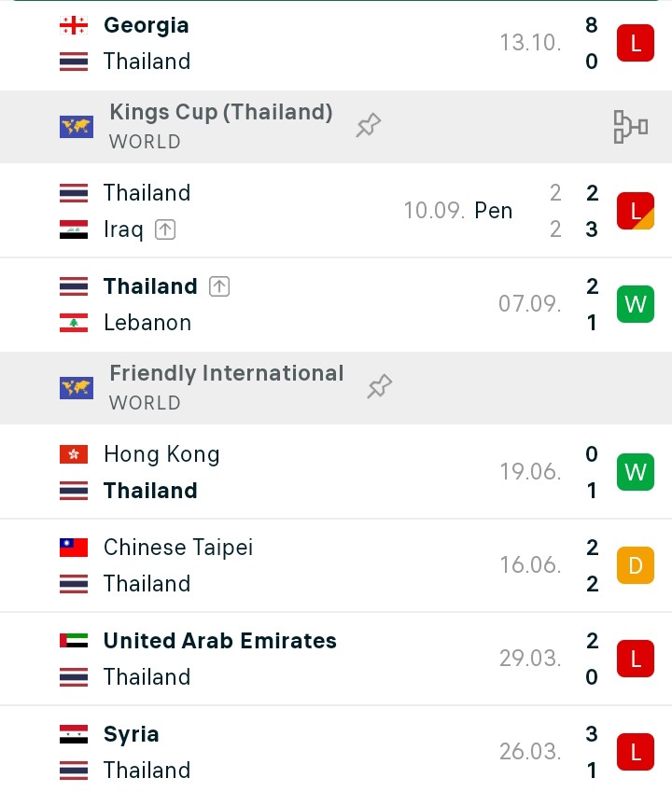672x792 pixels.
Task: Click the Thailand advancing arrow icon
Action: (219, 286)
